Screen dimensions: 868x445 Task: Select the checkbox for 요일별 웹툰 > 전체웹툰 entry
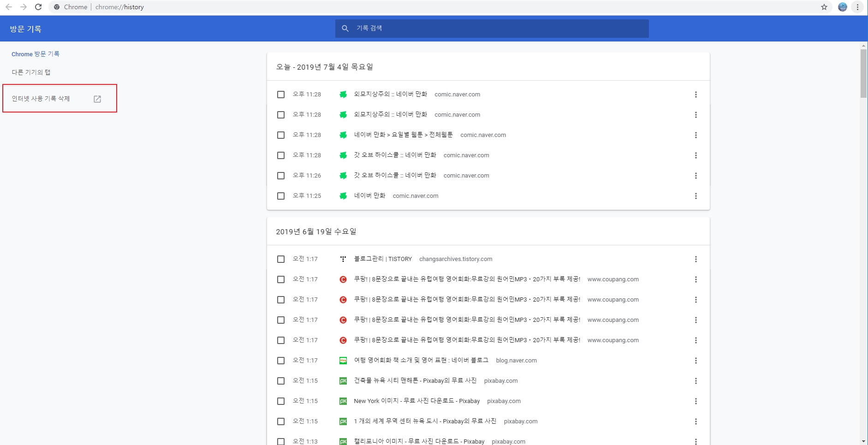[281, 135]
